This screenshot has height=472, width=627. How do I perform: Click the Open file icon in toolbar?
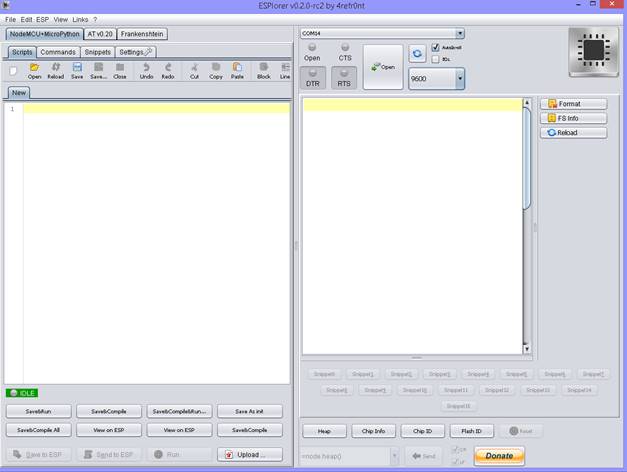click(x=34, y=68)
